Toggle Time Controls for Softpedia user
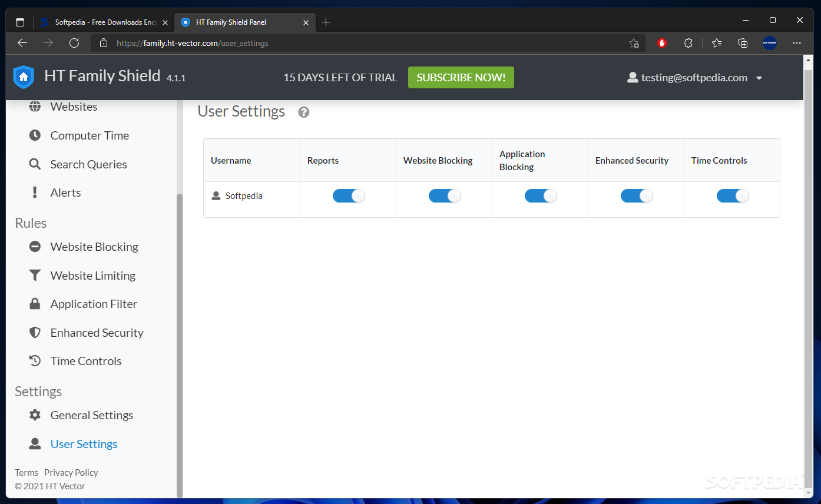The height and width of the screenshot is (504, 821). [733, 196]
